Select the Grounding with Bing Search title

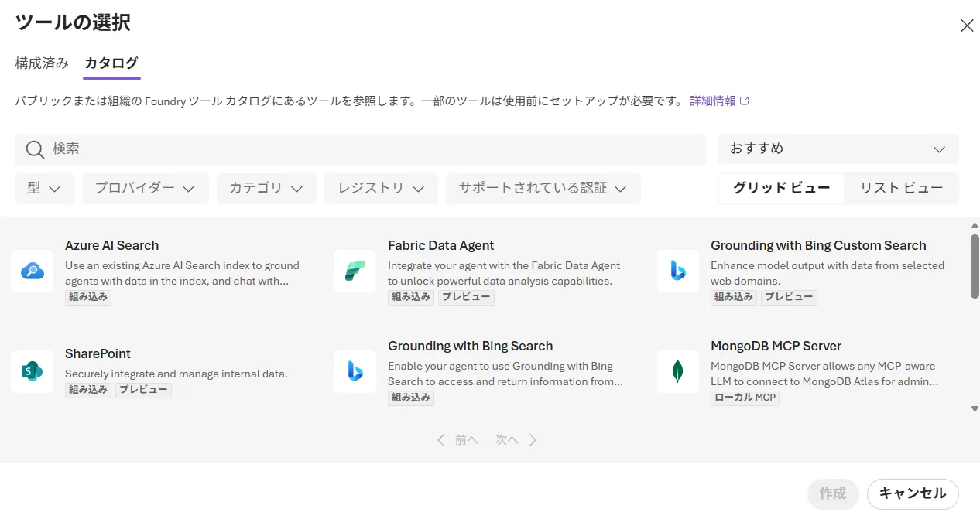[x=470, y=346]
